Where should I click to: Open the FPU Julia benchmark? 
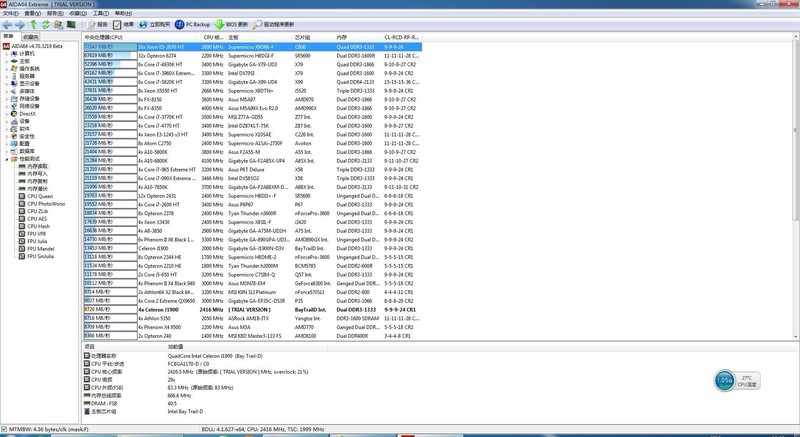(x=33, y=241)
